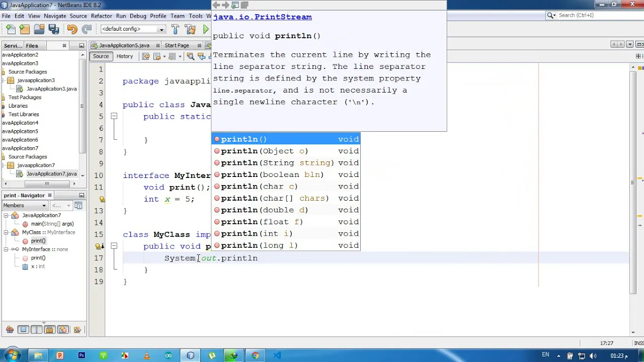
Task: Open java.io.PrintStream link in Javadoc popup
Action: (262, 17)
